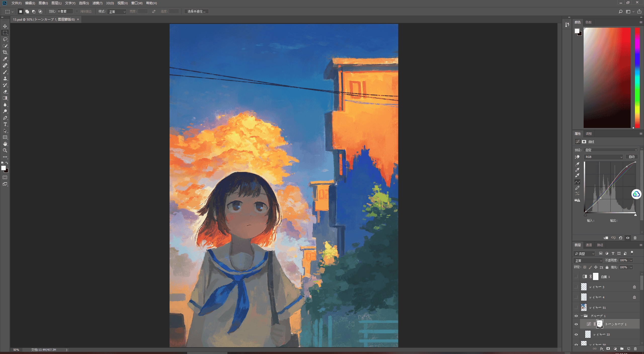Image resolution: width=644 pixels, height=354 pixels.
Task: Click the 选择并遮住 button
Action: (x=196, y=12)
